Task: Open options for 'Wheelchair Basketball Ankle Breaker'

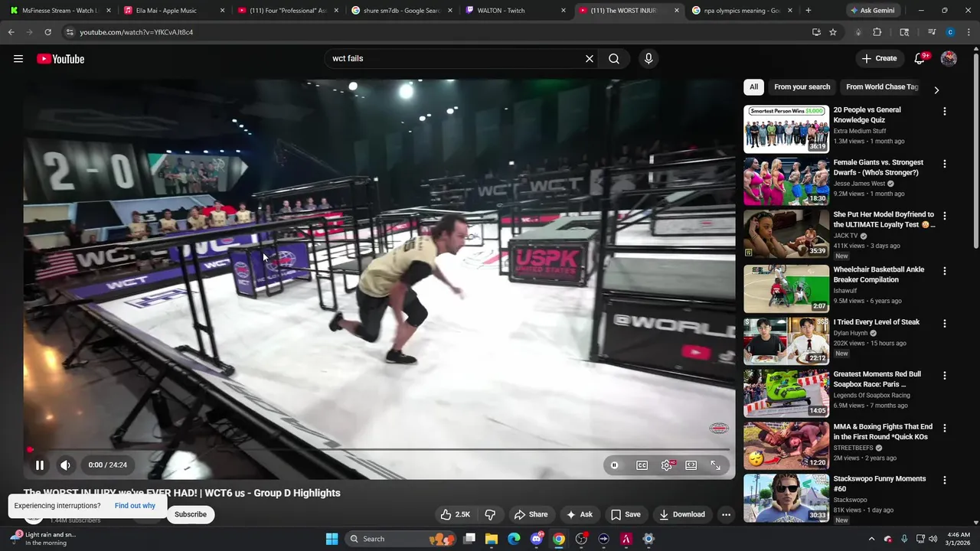Action: (x=944, y=271)
